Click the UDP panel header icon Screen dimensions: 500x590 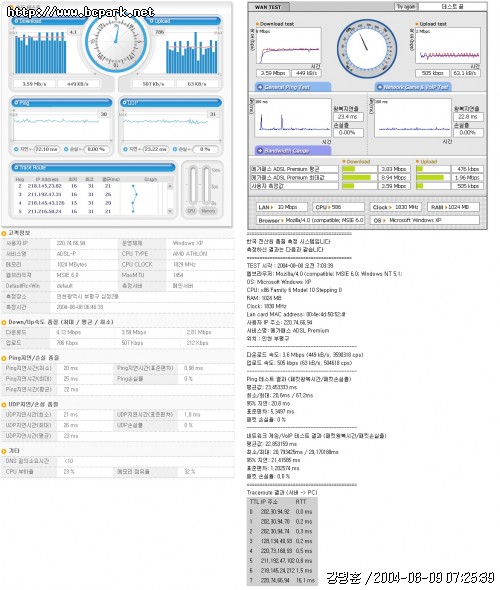click(125, 103)
